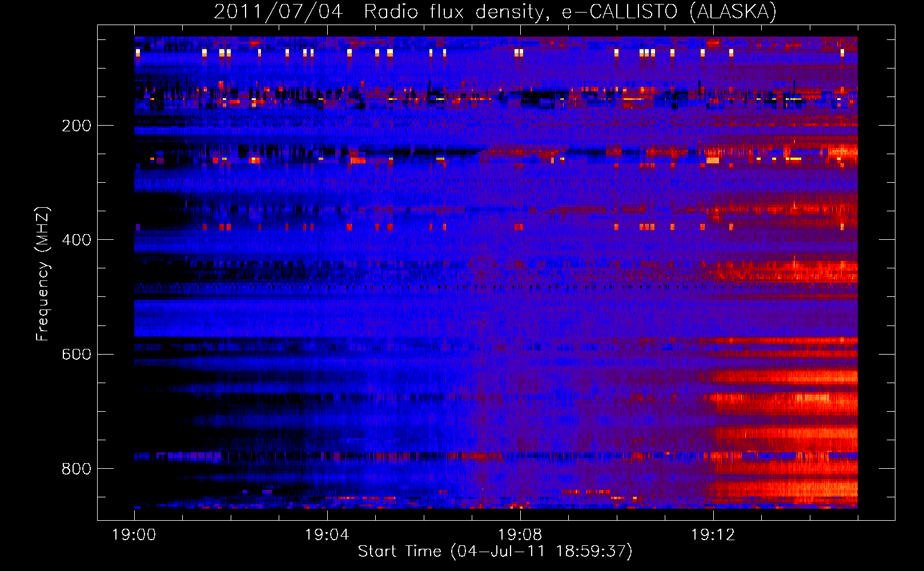This screenshot has height=571, width=924.
Task: Click the 200 frequency tick label
Action: coord(77,126)
